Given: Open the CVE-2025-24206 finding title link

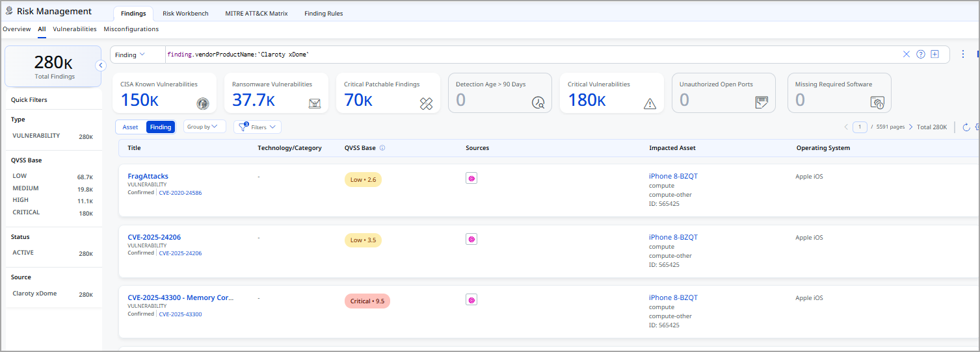Looking at the screenshot, I should click(154, 237).
